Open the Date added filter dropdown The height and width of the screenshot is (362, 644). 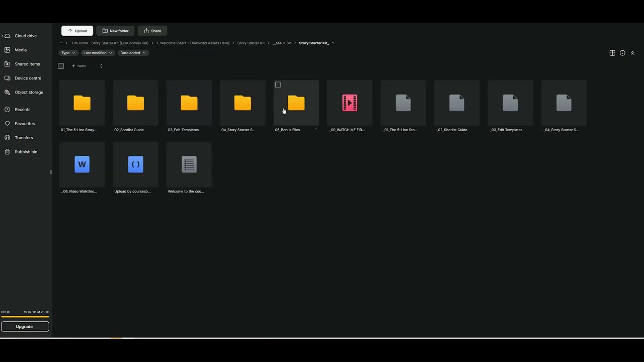pyautogui.click(x=133, y=53)
